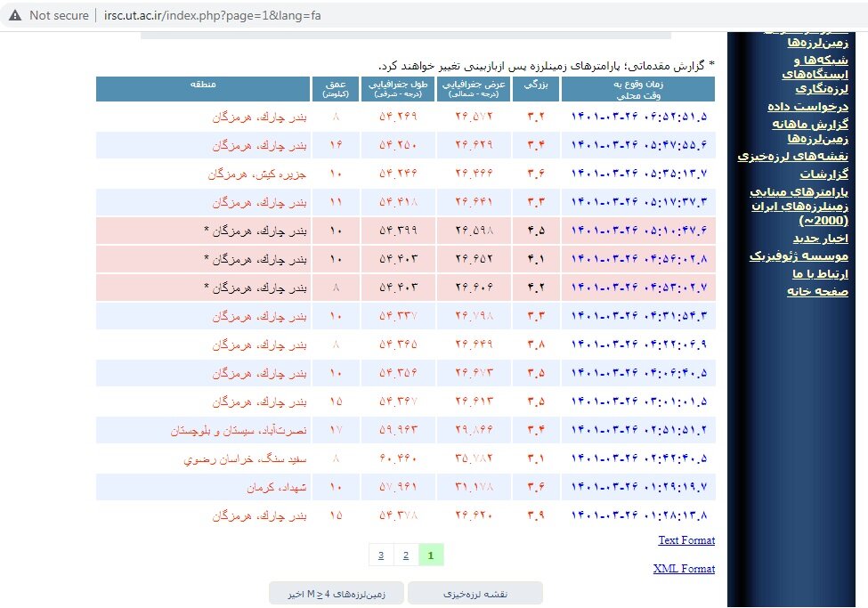This screenshot has height=608, width=868.
Task: Open the XML Format link
Action: click(x=684, y=569)
